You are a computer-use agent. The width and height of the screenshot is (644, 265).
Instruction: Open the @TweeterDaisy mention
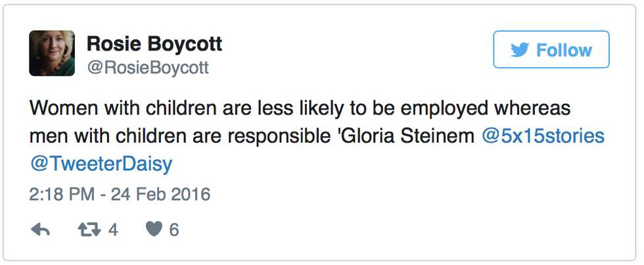101,164
